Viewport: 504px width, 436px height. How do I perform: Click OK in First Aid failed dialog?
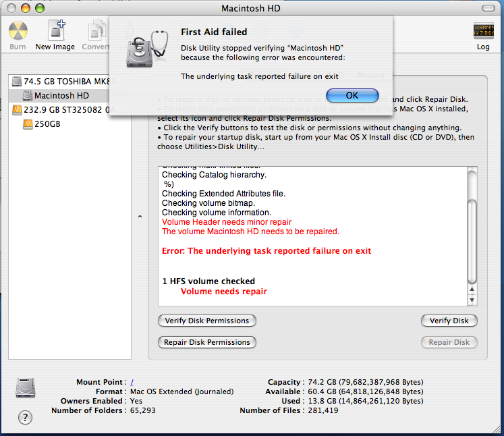coord(352,95)
